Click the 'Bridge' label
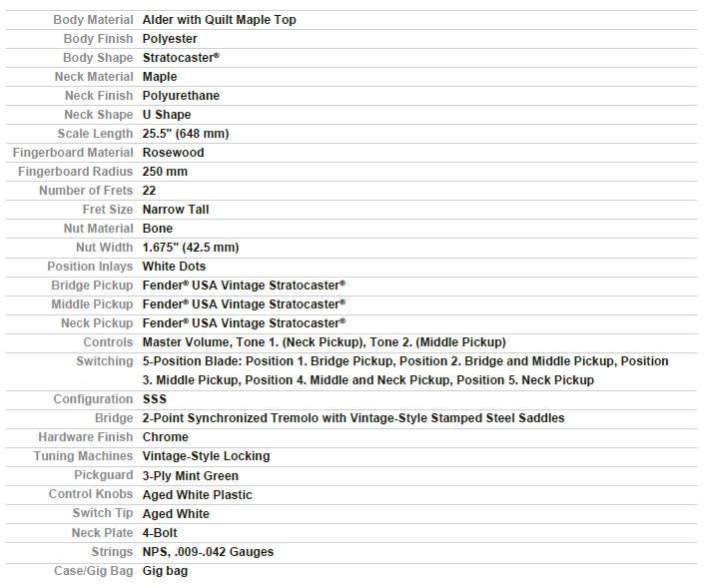The image size is (710, 588). click(x=114, y=419)
